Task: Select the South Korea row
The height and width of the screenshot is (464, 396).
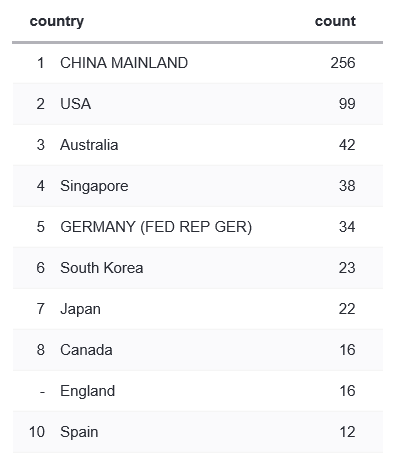Action: pyautogui.click(x=198, y=268)
